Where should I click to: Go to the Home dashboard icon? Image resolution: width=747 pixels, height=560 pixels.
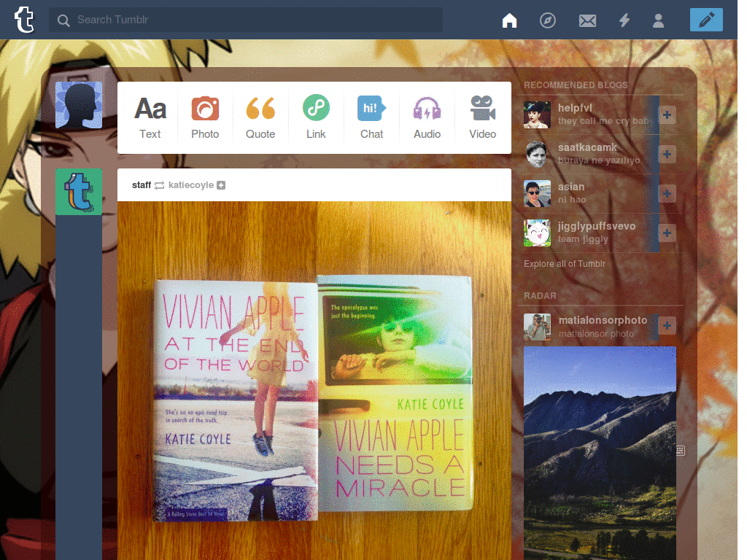509,20
